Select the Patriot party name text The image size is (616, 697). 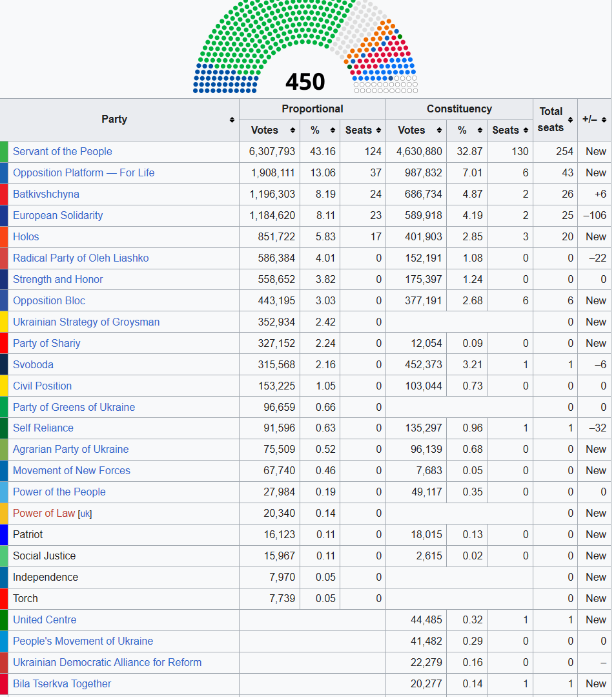(x=28, y=535)
